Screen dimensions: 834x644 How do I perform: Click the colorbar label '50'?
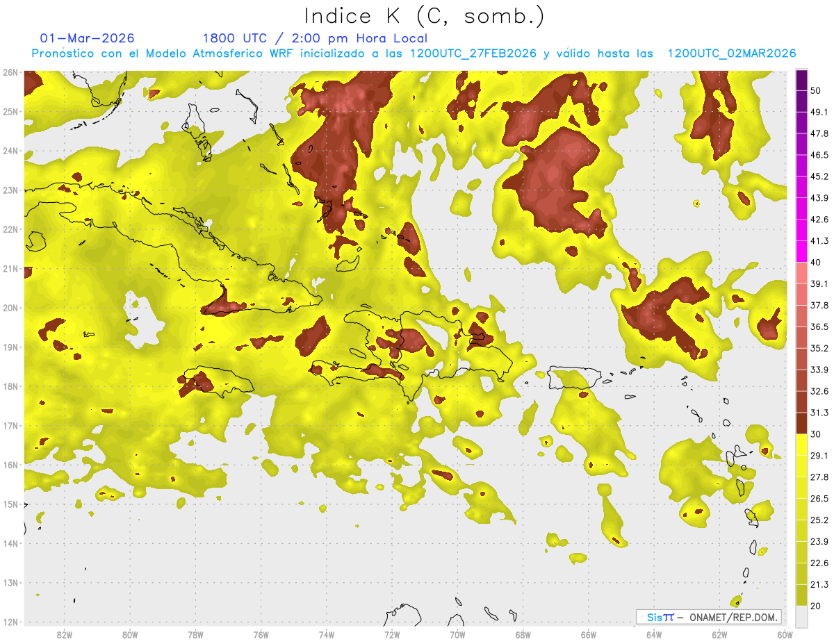(x=816, y=90)
